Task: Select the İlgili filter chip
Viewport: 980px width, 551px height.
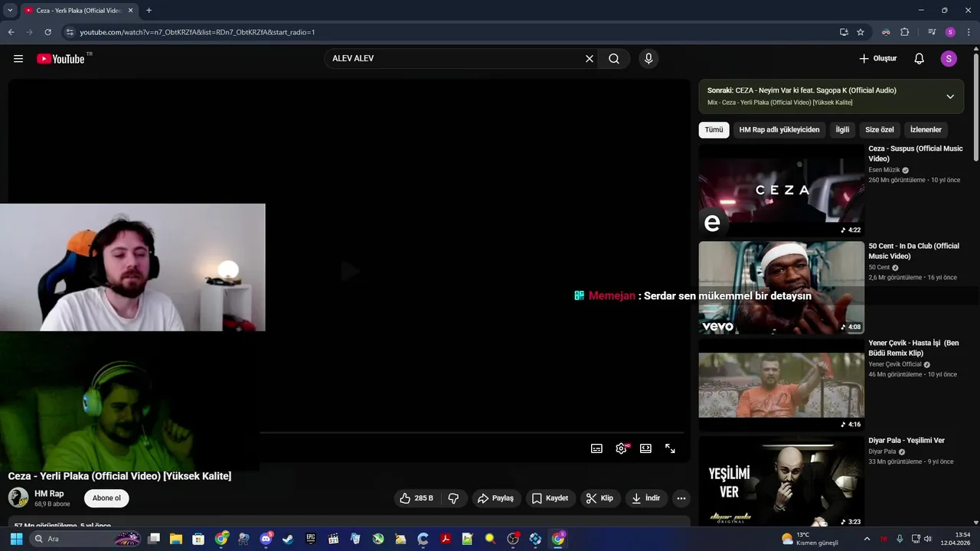Action: click(x=842, y=130)
